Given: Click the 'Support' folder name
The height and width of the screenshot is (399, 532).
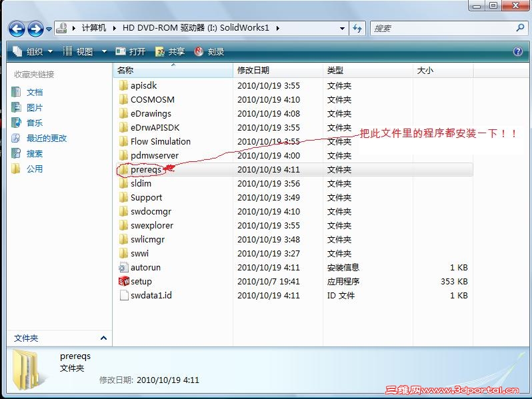Looking at the screenshot, I should (146, 198).
